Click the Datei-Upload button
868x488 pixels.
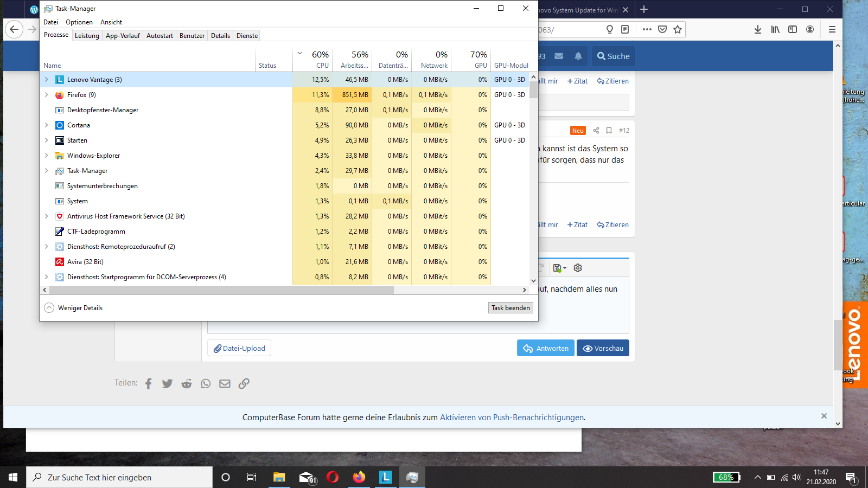239,348
